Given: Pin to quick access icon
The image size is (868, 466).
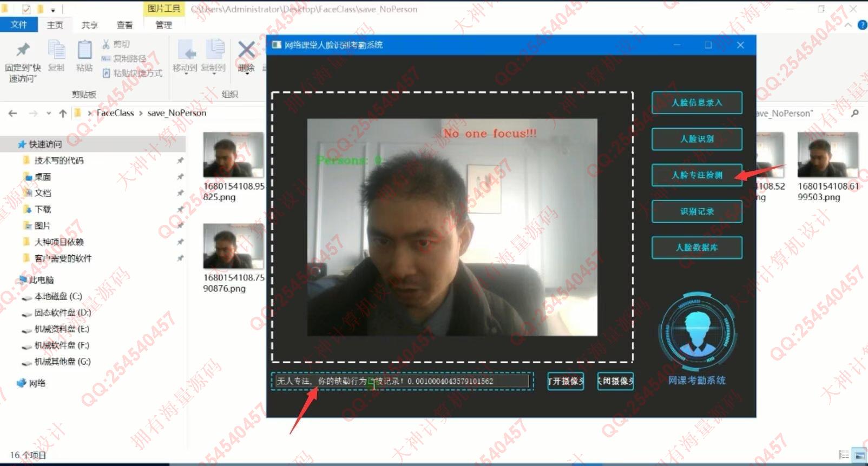Looking at the screenshot, I should 23,50.
